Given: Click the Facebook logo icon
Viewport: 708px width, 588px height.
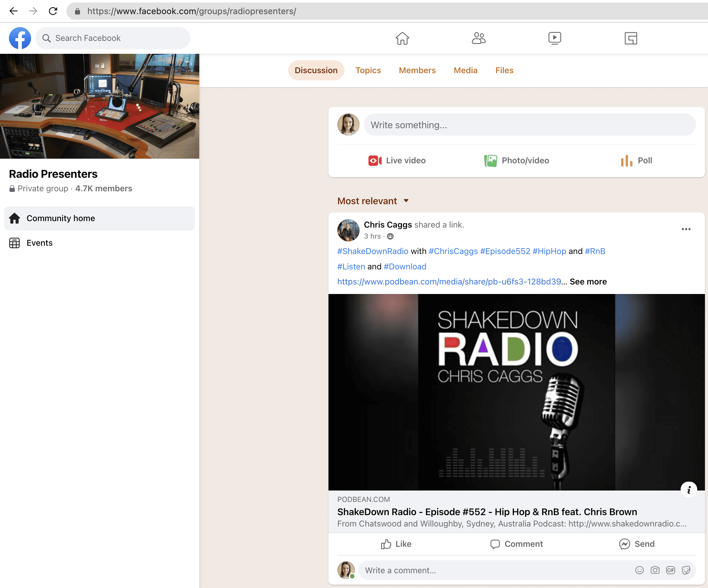Looking at the screenshot, I should 20,38.
